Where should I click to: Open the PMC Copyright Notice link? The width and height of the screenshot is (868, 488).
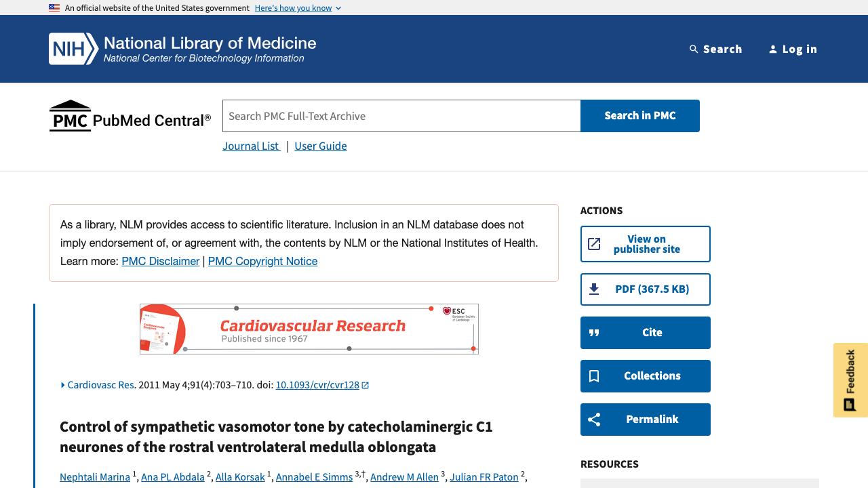262,261
